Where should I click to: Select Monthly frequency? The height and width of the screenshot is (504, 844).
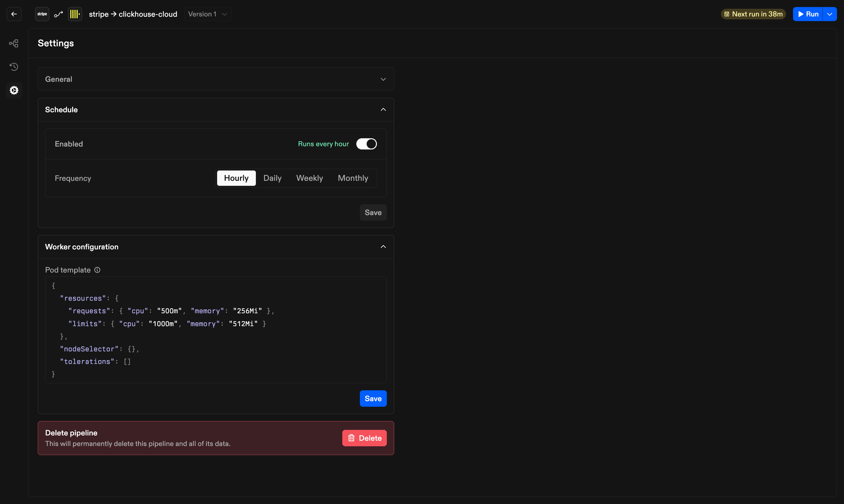tap(353, 178)
